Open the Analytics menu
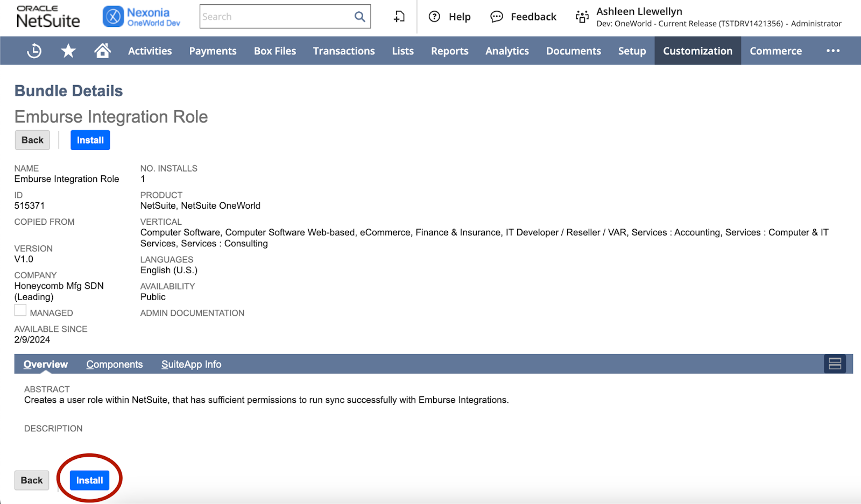 click(x=507, y=51)
